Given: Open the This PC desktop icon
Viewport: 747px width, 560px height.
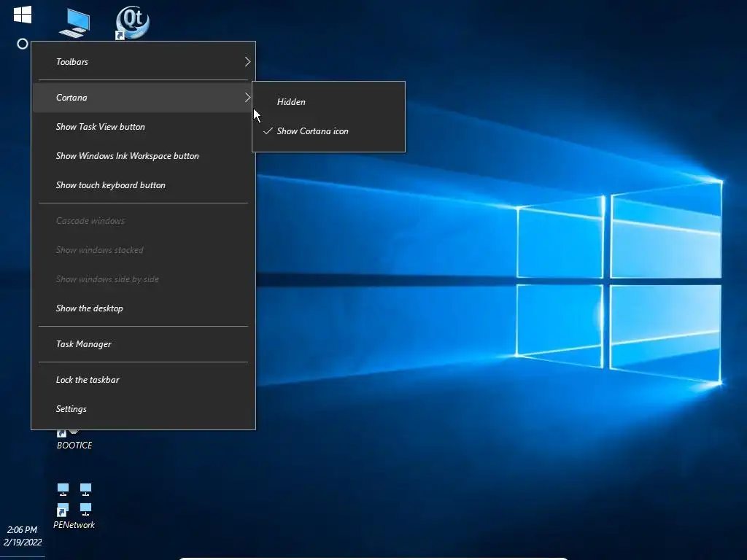Looking at the screenshot, I should click(75, 23).
